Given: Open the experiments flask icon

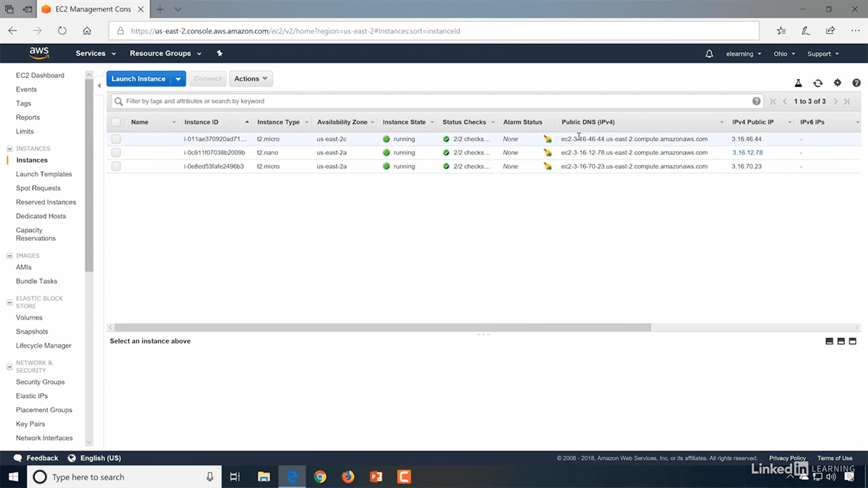Looking at the screenshot, I should point(798,83).
